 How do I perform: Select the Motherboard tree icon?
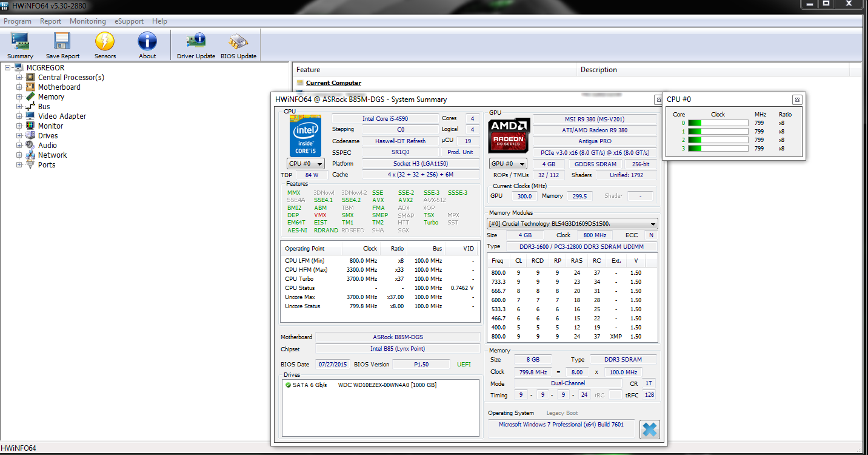tap(30, 87)
